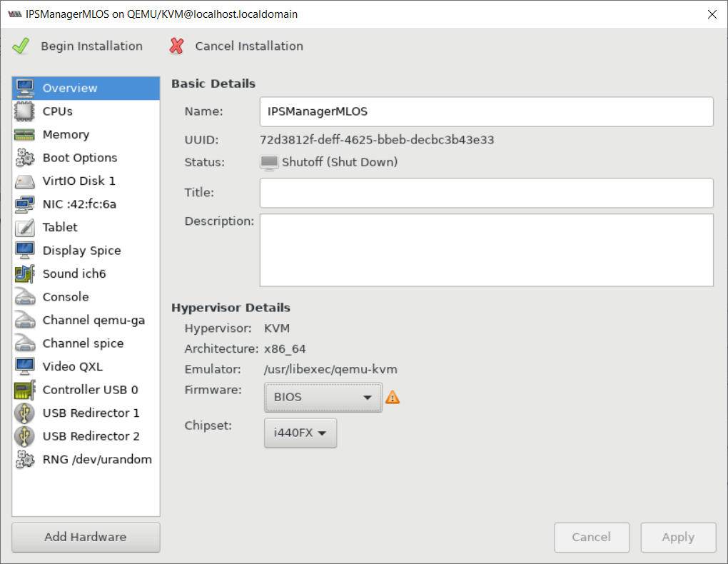Open Memory via its RAM stick icon
This screenshot has height=564, width=728.
click(24, 135)
